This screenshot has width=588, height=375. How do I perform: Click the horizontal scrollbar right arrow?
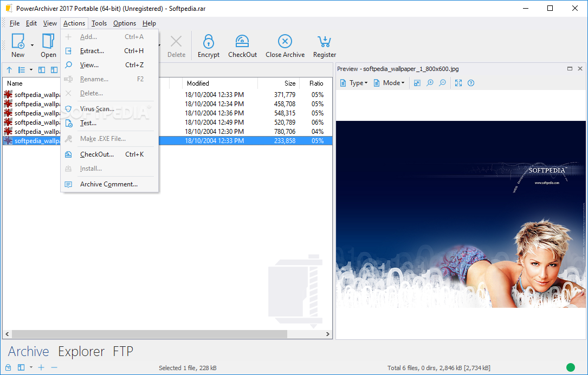click(328, 334)
